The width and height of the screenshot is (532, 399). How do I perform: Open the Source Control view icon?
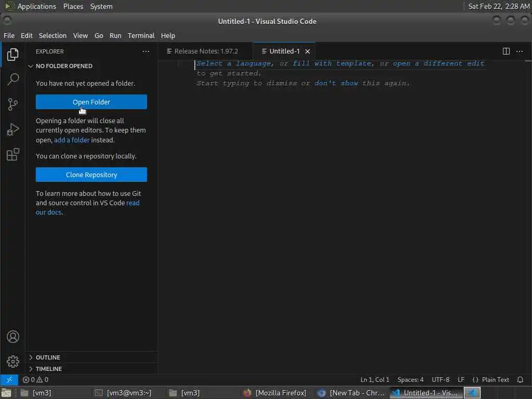point(12,104)
